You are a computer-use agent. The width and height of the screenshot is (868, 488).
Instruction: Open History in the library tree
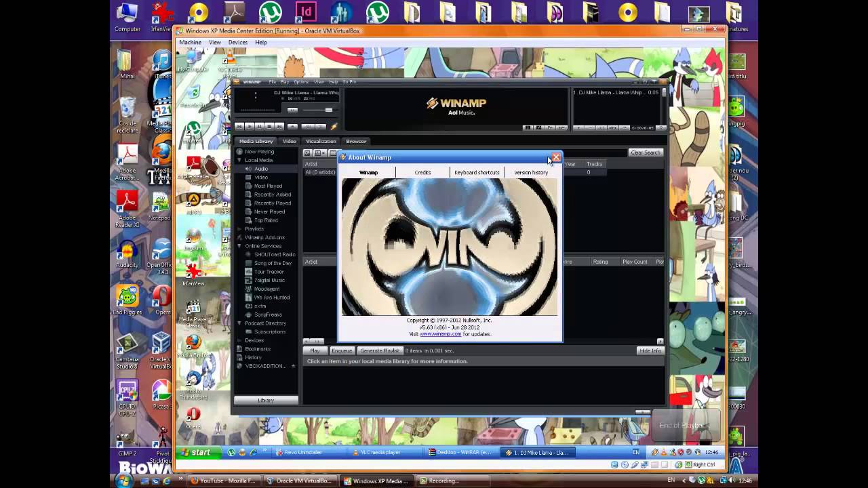tap(253, 357)
